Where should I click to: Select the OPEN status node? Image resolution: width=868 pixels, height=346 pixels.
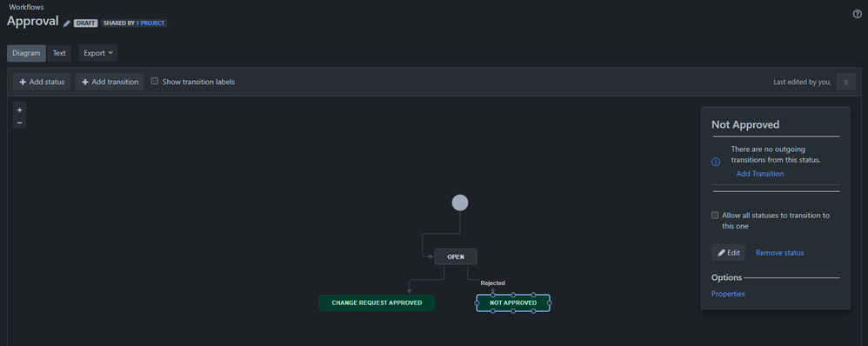(456, 256)
